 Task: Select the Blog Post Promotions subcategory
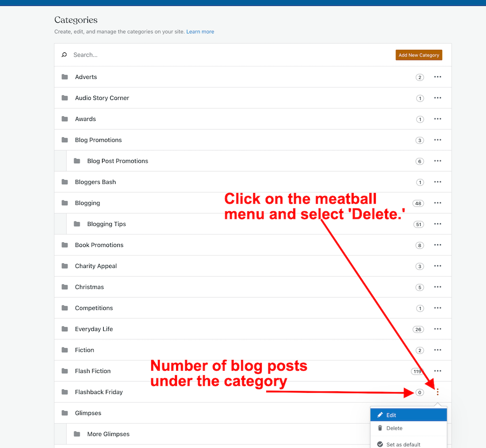[118, 161]
